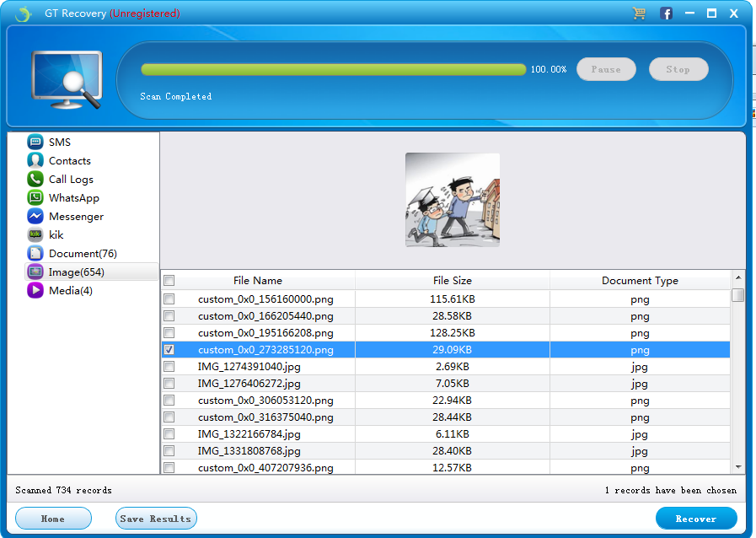Select file name IMG_1322166784.jpg
The image size is (756, 538).
[x=249, y=434]
